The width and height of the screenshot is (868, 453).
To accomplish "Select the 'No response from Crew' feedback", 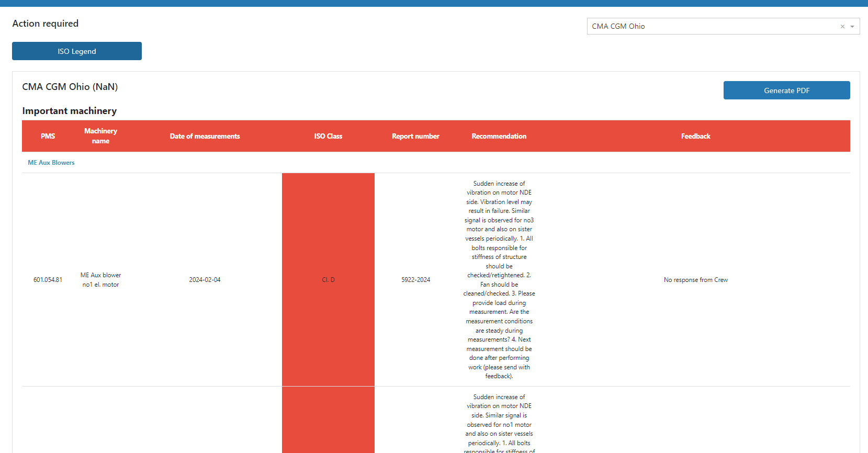I will pos(695,280).
